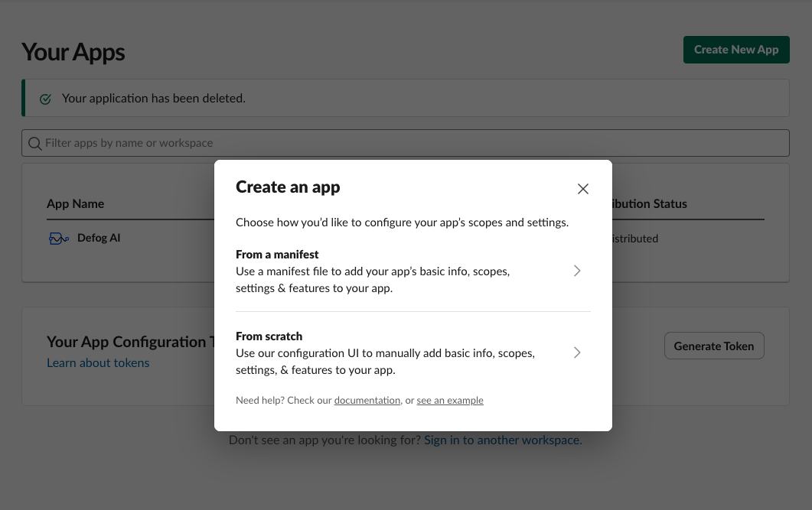Open the Learn about tokens link
Screen dimensions: 812x510
[98, 362]
